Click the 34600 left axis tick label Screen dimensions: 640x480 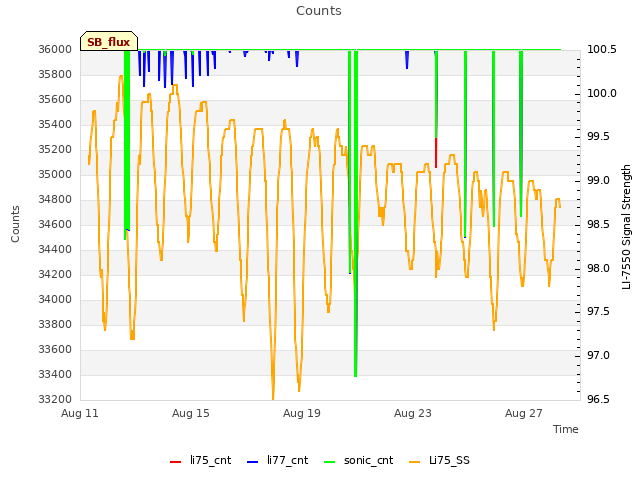click(55, 224)
